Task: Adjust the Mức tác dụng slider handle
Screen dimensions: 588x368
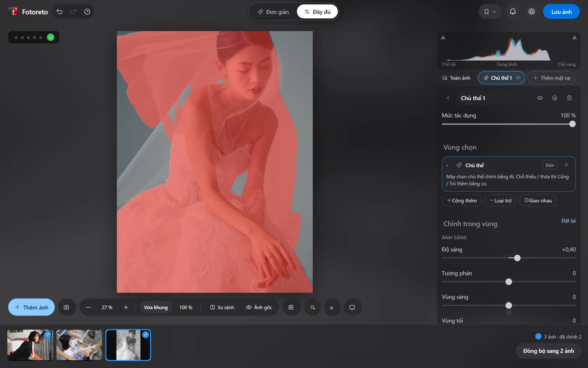Action: (572, 124)
